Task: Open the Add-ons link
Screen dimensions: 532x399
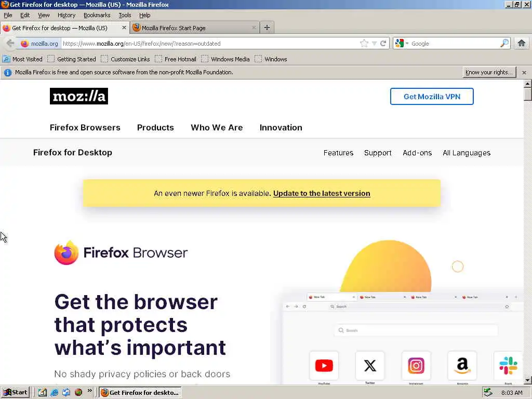Action: (x=417, y=153)
